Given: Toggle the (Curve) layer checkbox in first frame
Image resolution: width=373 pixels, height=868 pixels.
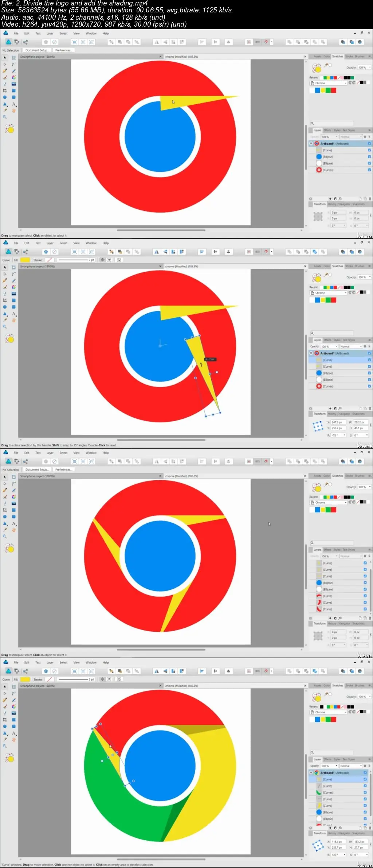Looking at the screenshot, I should pyautogui.click(x=369, y=150).
